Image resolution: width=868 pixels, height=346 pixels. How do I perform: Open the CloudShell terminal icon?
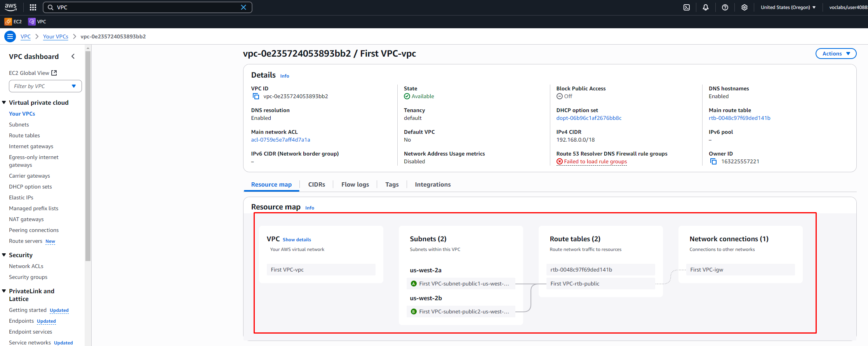point(687,7)
